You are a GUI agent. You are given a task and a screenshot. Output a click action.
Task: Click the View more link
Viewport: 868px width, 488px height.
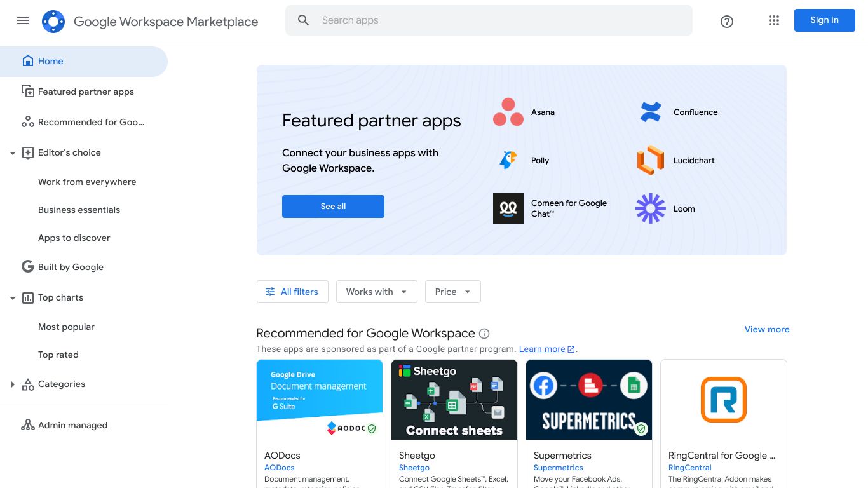click(x=767, y=329)
